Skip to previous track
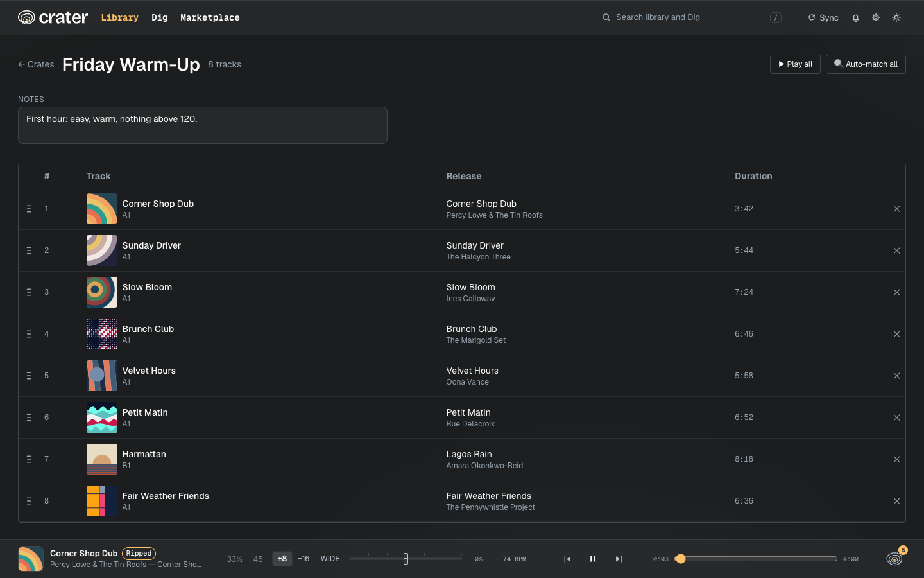This screenshot has width=924, height=578. click(567, 559)
